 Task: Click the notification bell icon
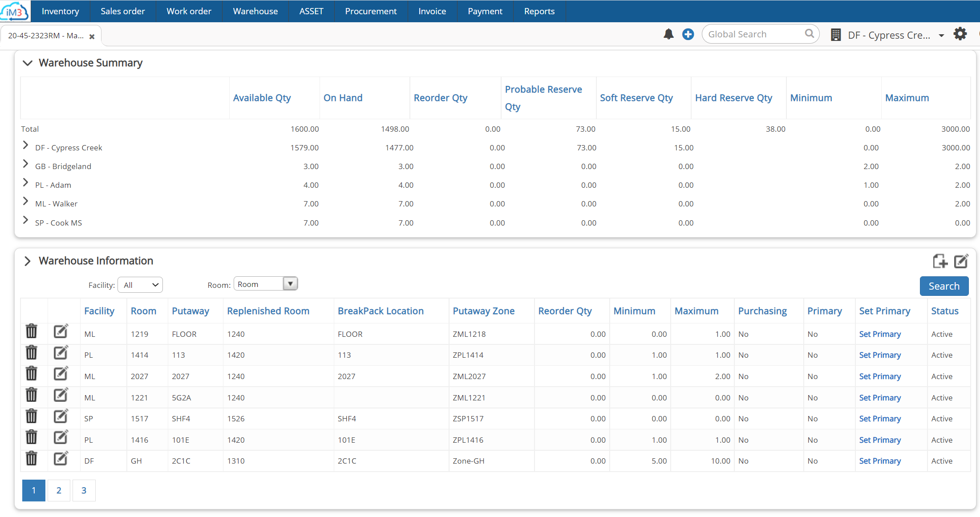coord(668,33)
